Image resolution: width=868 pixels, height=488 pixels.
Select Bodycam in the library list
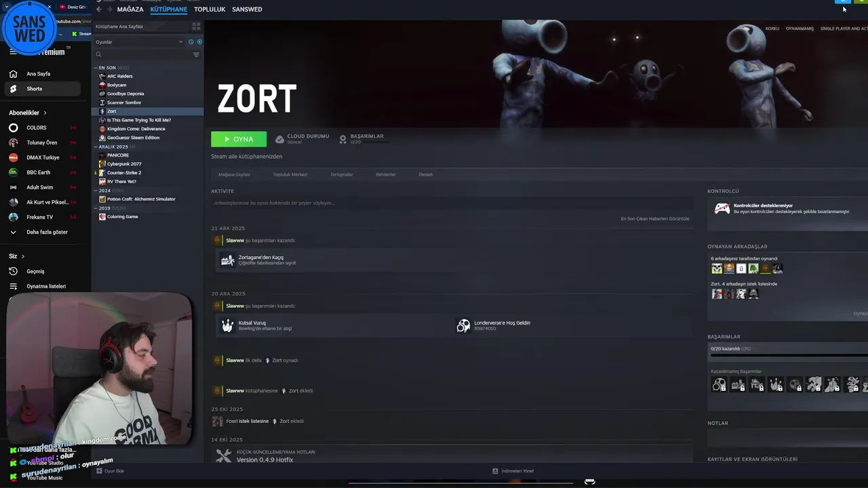click(x=117, y=85)
